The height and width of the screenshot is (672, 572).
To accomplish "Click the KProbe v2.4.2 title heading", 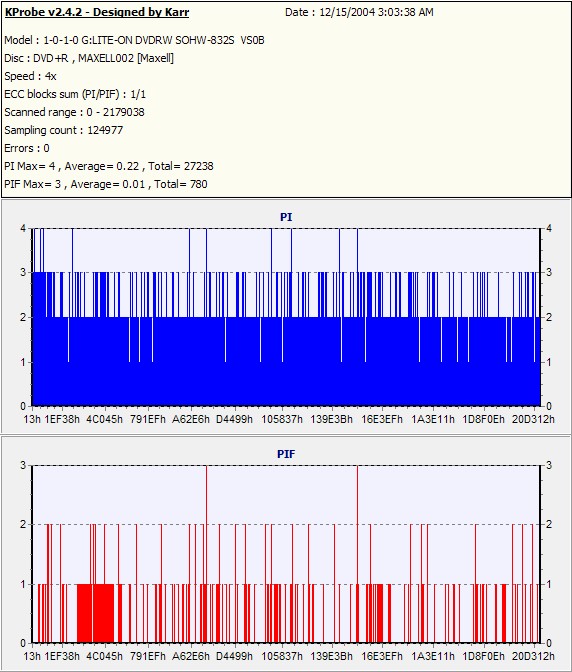I will click(97, 12).
